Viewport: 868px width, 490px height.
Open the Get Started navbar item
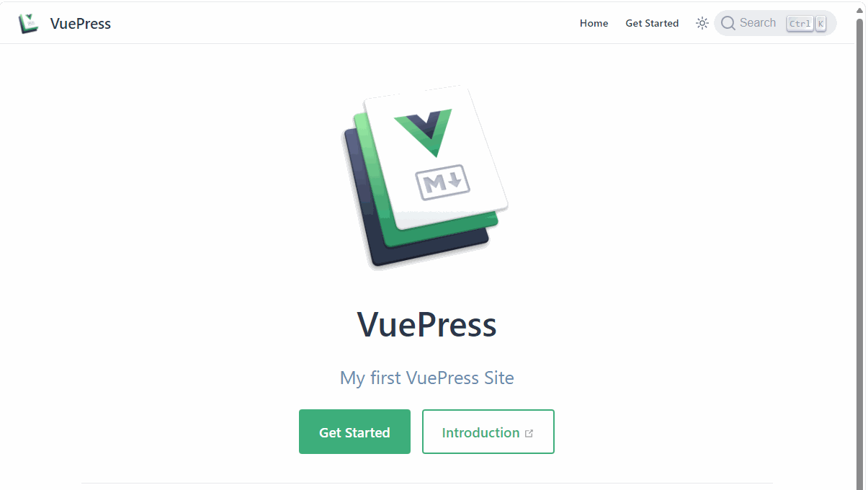(652, 23)
